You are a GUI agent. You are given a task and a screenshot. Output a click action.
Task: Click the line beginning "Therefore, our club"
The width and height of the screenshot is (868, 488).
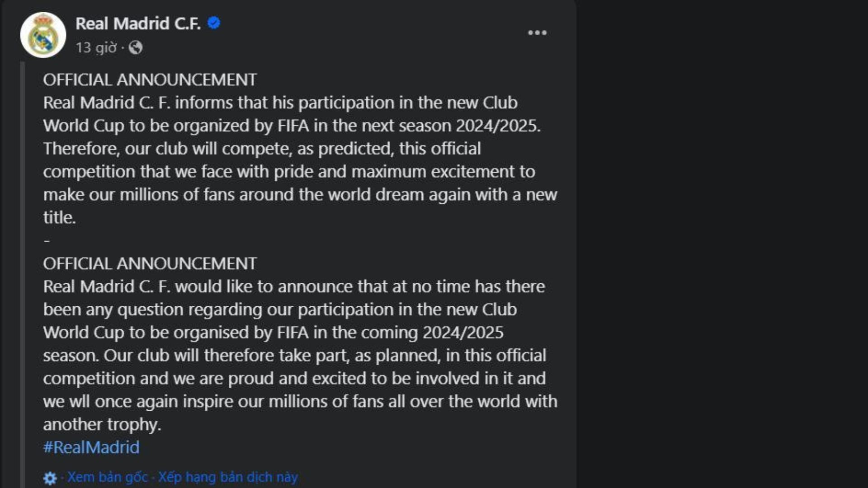click(262, 149)
